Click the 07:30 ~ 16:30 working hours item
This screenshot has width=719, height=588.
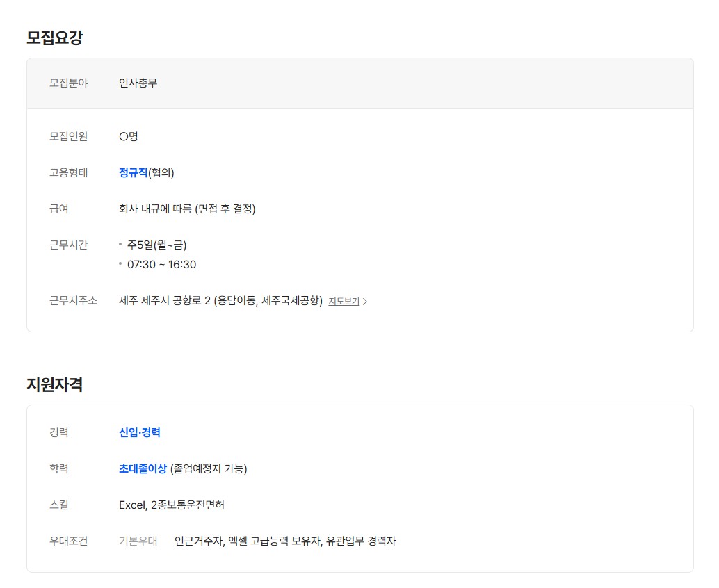(161, 264)
